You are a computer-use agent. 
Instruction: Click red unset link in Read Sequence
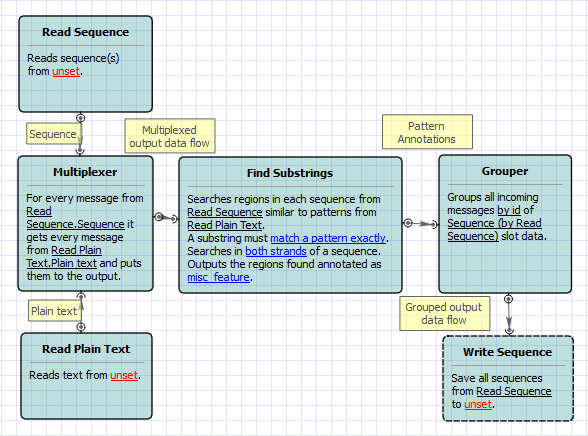pyautogui.click(x=66, y=71)
